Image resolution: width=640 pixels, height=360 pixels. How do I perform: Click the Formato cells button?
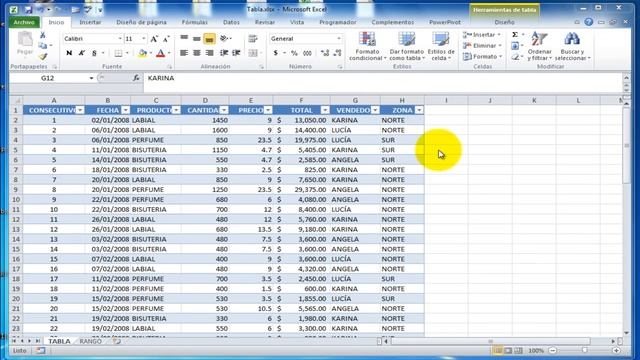tap(482, 57)
